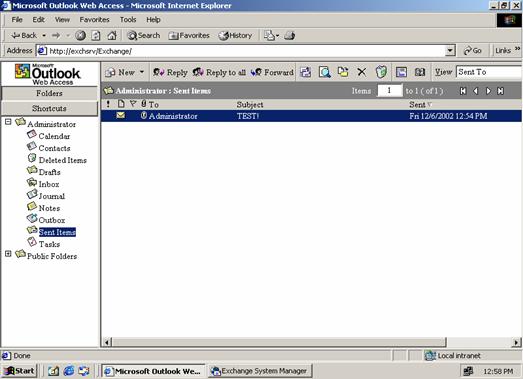Click the Go button

tap(473, 51)
